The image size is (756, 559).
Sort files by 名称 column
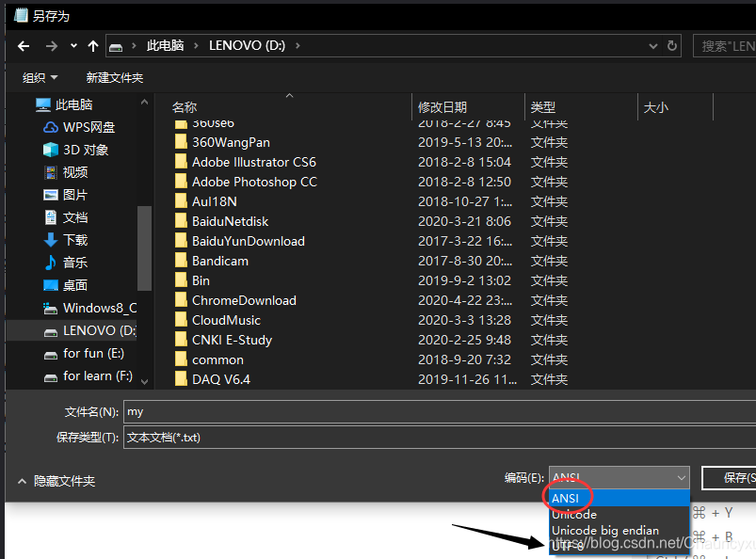coord(185,107)
